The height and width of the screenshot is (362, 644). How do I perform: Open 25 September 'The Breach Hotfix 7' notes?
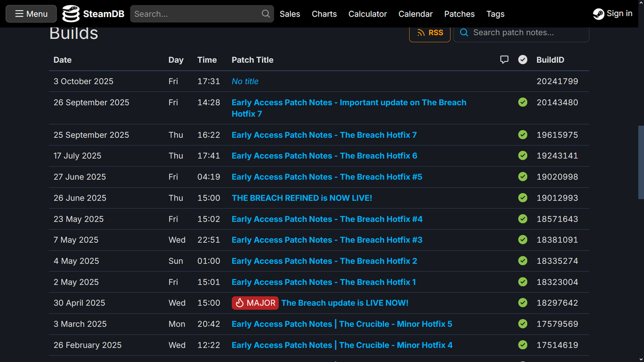[x=324, y=135]
